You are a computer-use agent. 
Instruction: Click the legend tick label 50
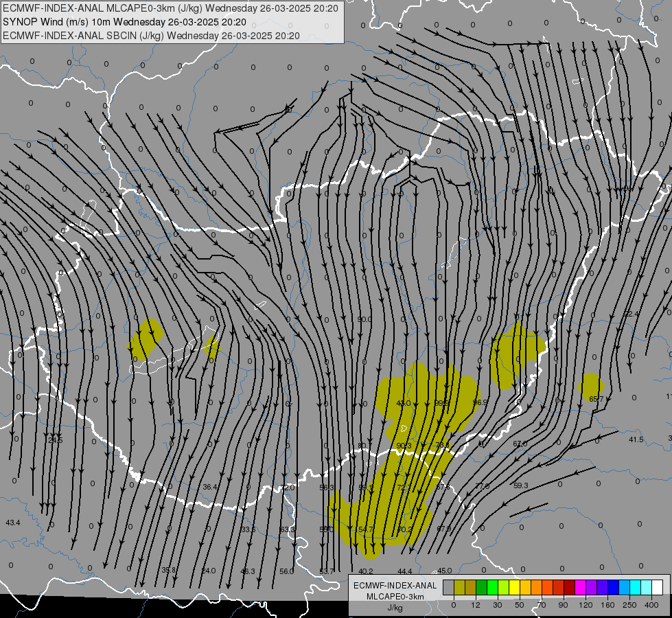[520, 605]
